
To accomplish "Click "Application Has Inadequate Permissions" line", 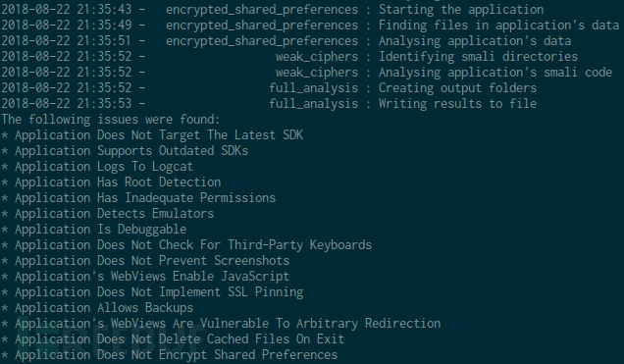I will [145, 198].
